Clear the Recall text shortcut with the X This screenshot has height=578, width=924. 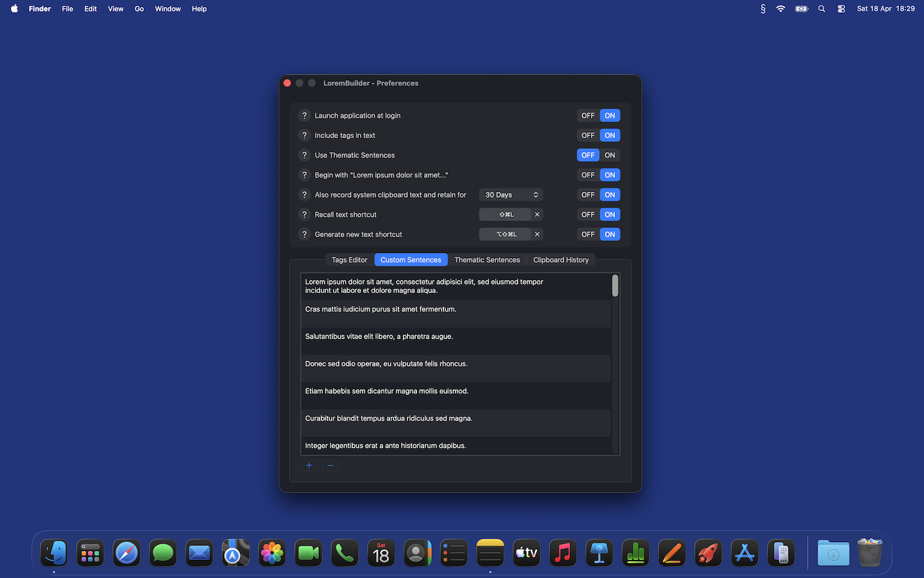(537, 214)
